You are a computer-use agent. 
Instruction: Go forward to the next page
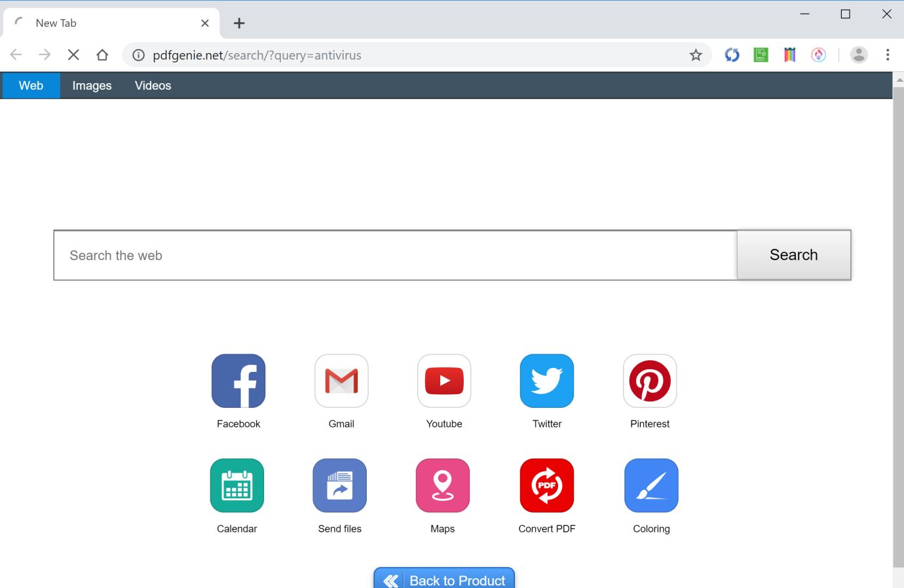coord(45,55)
